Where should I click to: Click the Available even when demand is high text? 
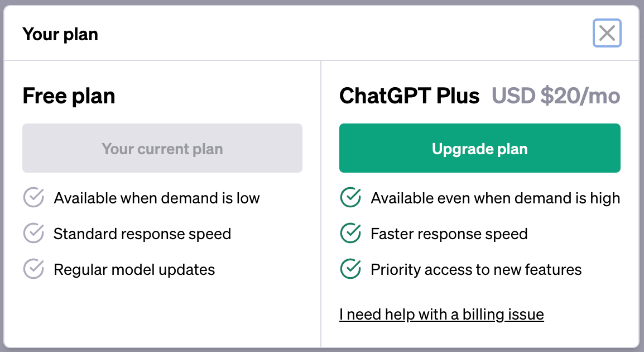pos(495,198)
